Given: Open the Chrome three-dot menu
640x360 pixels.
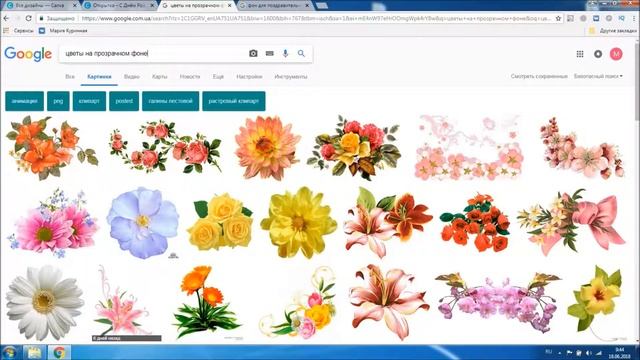Looking at the screenshot, I should pos(634,18).
